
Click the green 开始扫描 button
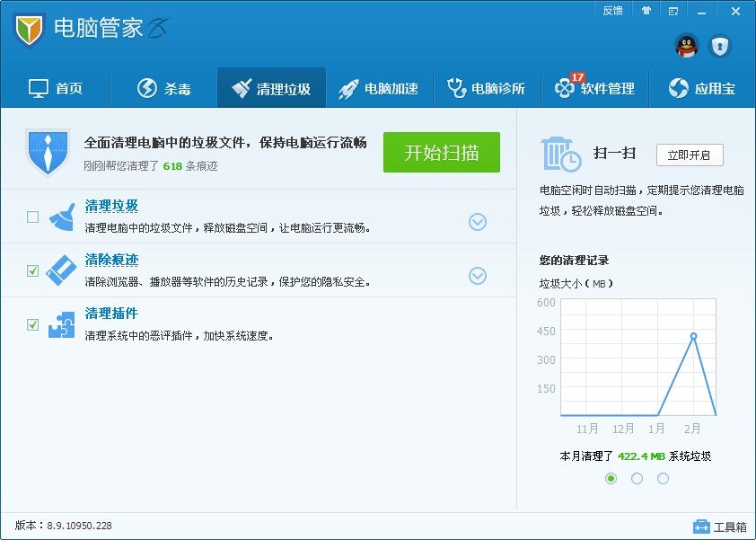(x=441, y=153)
